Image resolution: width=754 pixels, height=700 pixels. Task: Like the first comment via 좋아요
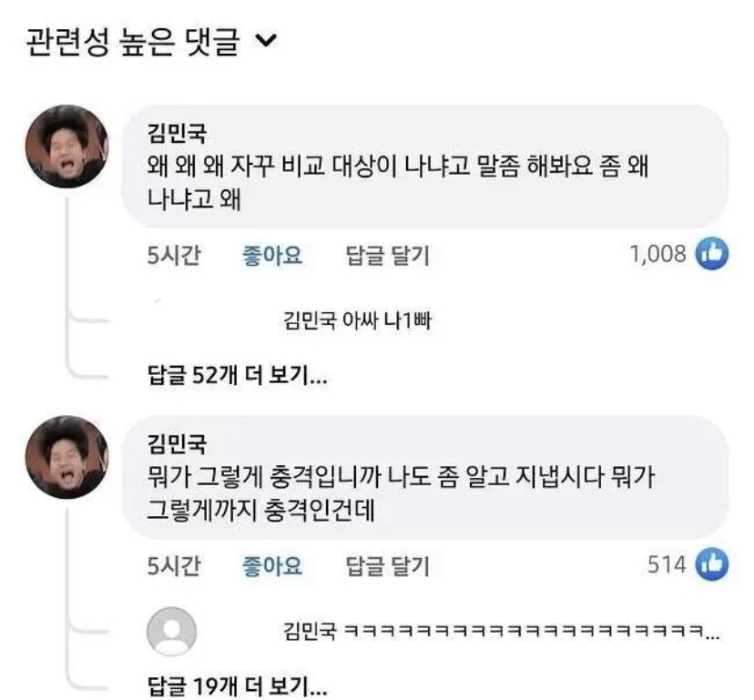272,255
